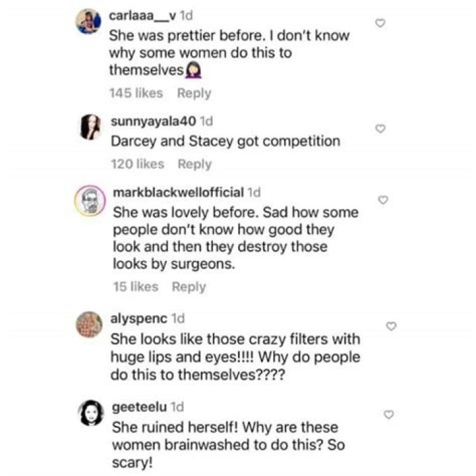View the 120 likes list
The image size is (476, 476).
[x=138, y=164]
